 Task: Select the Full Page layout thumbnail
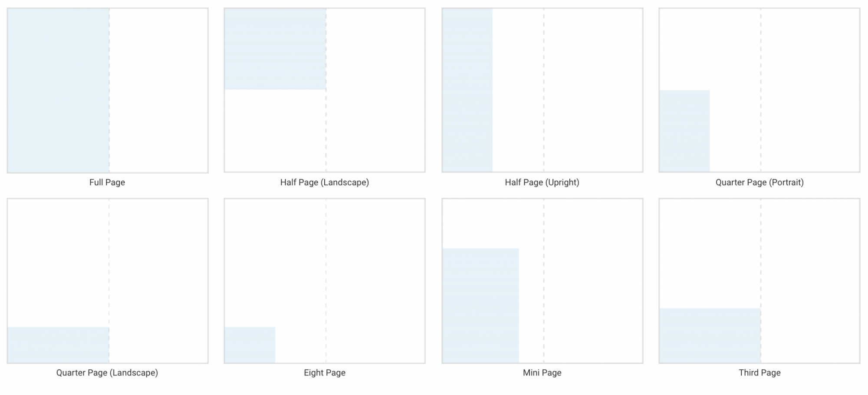(x=108, y=90)
